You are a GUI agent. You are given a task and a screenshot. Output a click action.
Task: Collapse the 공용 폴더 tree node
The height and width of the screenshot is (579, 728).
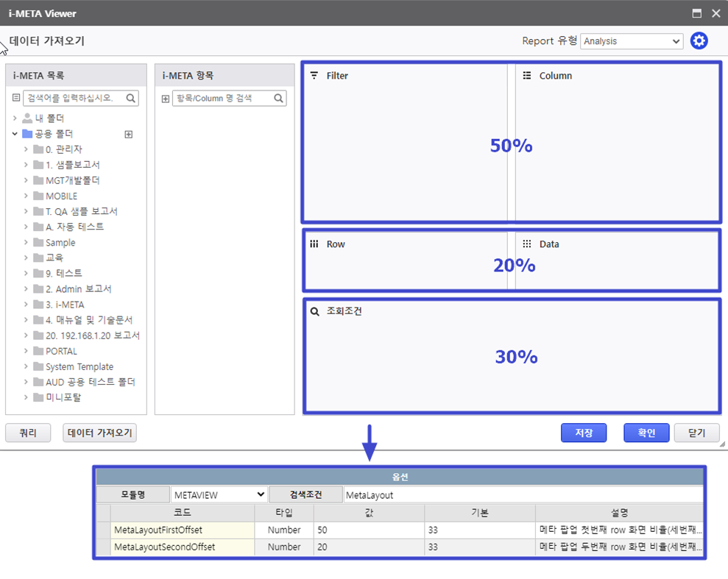coord(15,134)
